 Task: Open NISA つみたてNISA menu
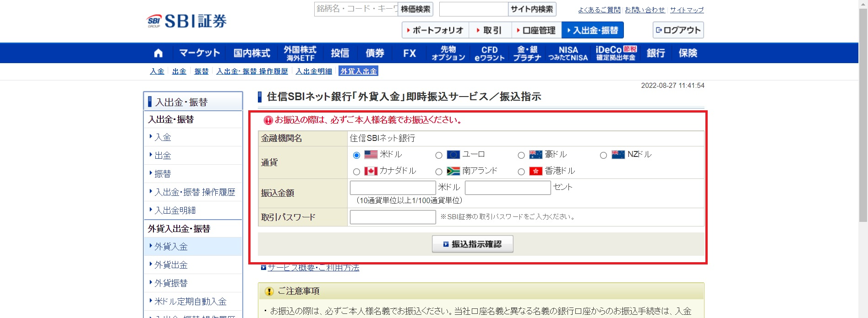click(568, 53)
